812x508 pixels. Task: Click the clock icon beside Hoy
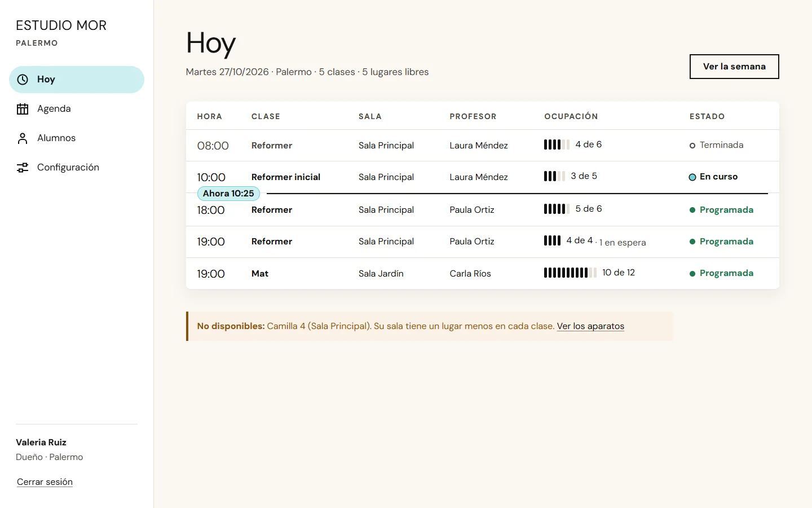coord(23,80)
